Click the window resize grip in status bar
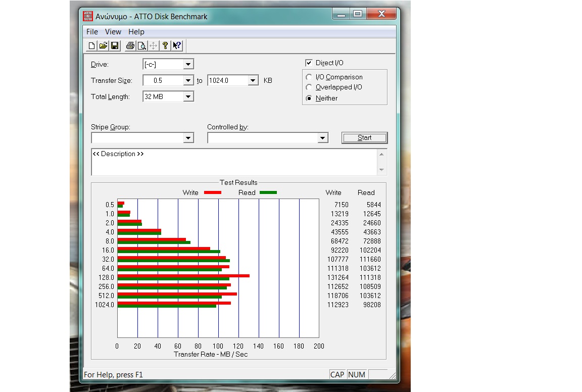The width and height of the screenshot is (582, 392). [393, 376]
